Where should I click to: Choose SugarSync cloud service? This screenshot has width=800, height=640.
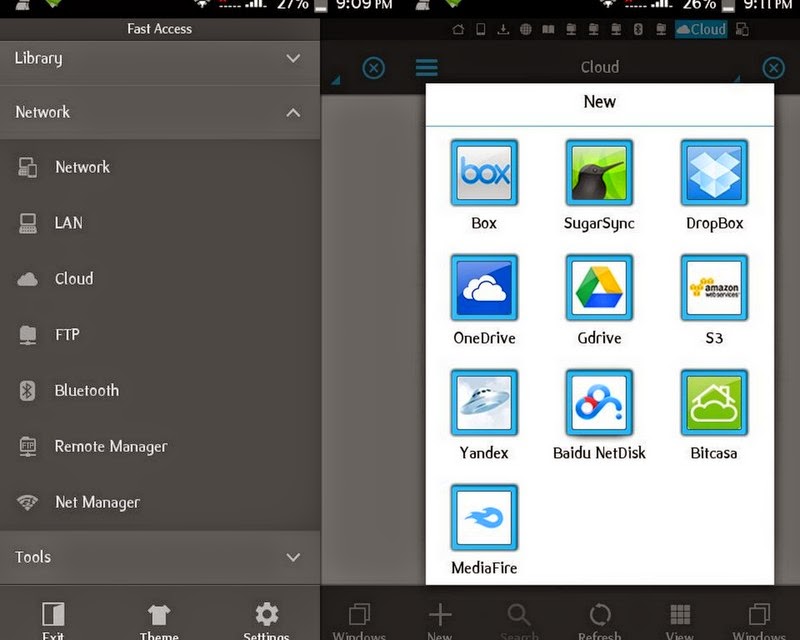point(599,173)
